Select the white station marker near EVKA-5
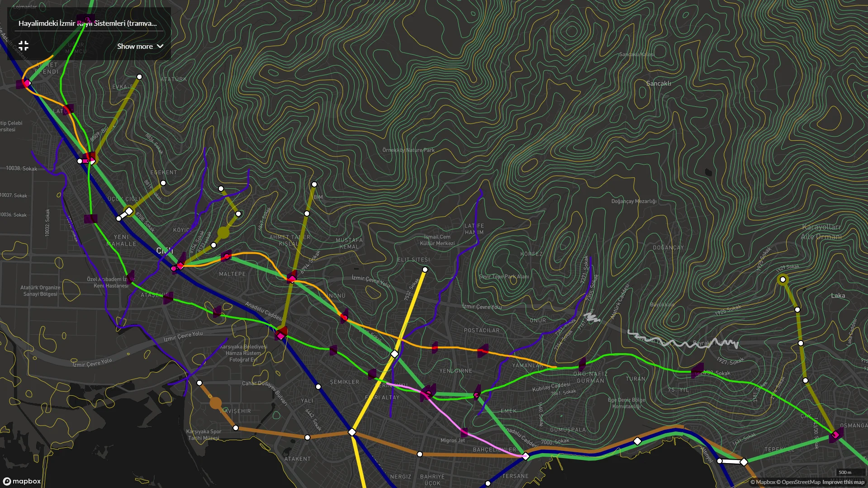This screenshot has width=868, height=488. 139,77
